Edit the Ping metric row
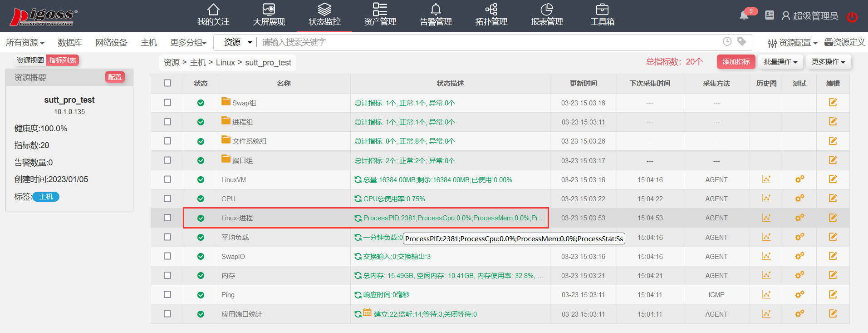Image resolution: width=868 pixels, height=333 pixels. coord(833,295)
